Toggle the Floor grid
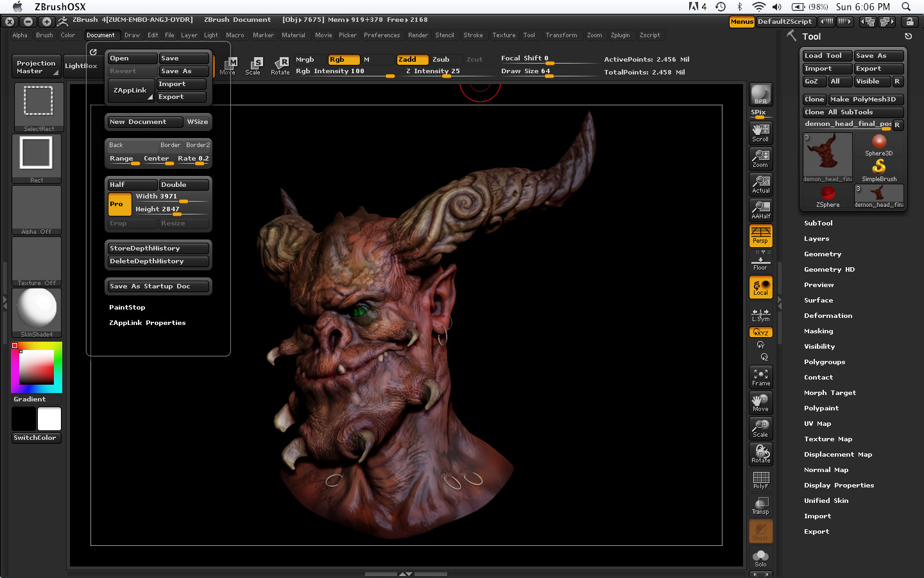This screenshot has width=924, height=578. [760, 261]
